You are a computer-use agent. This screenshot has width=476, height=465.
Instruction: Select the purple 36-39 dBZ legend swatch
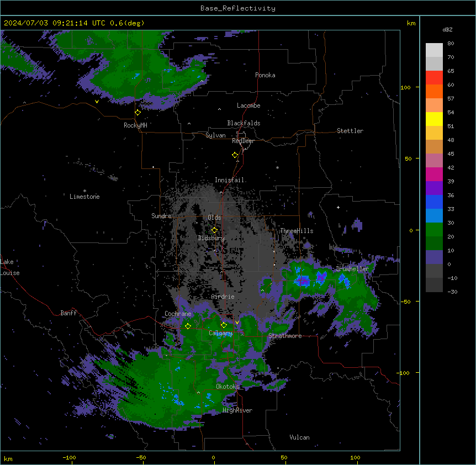tap(434, 188)
